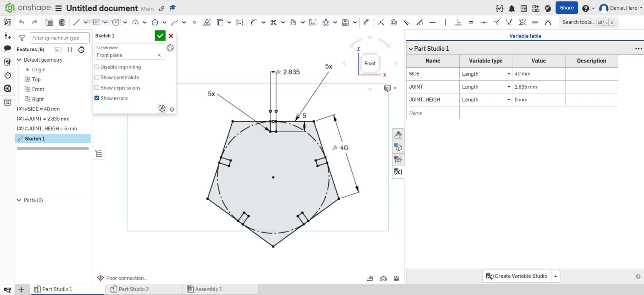Select the #JOINT = 2.835 mm variable feature
This screenshot has height=295, width=644.
pos(43,119)
